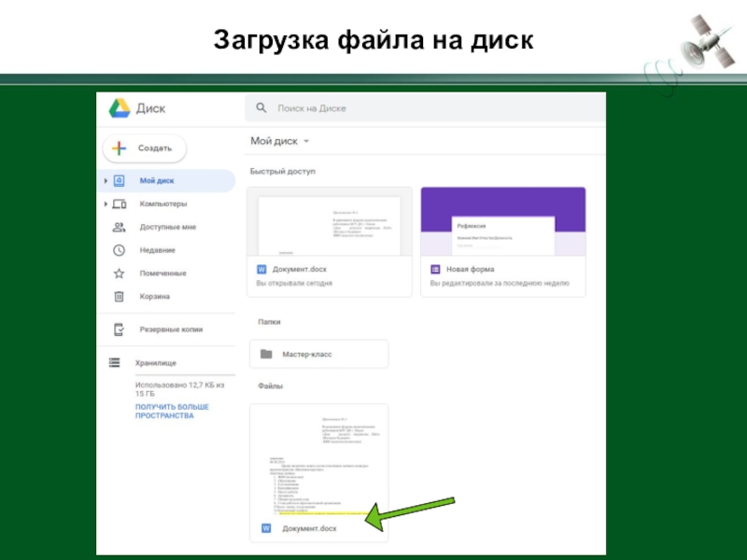Click the Резервные копии icon
Screen dimensions: 747x560
click(x=119, y=329)
